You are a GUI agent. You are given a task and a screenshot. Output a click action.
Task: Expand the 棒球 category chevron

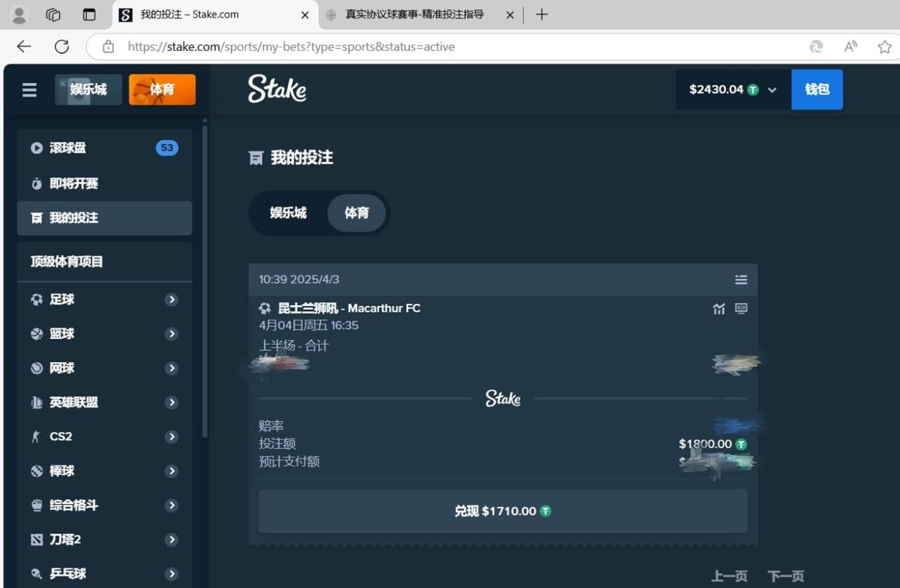coord(172,471)
